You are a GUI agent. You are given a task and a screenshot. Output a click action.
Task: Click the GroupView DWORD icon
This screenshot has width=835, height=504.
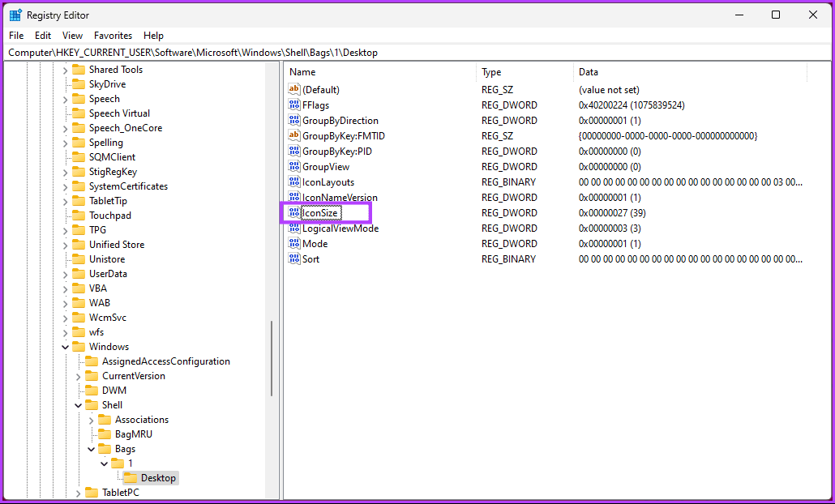pos(294,167)
